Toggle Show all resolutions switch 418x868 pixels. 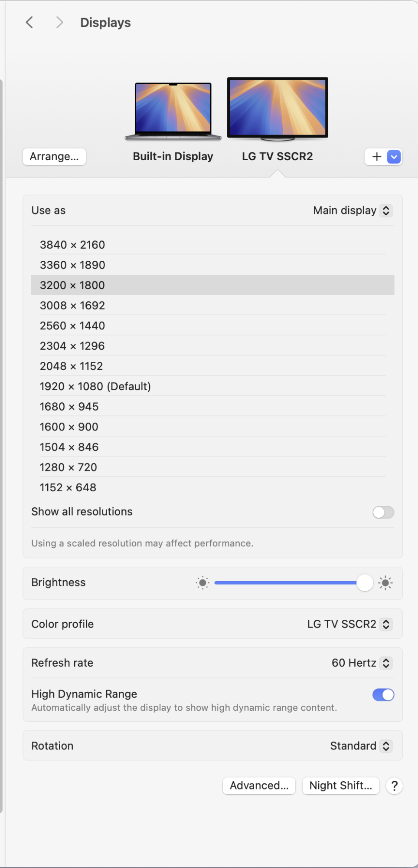(383, 513)
